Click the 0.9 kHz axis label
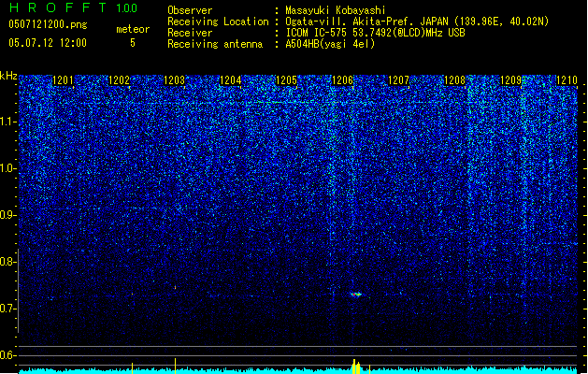The image size is (588, 374). pos(7,215)
